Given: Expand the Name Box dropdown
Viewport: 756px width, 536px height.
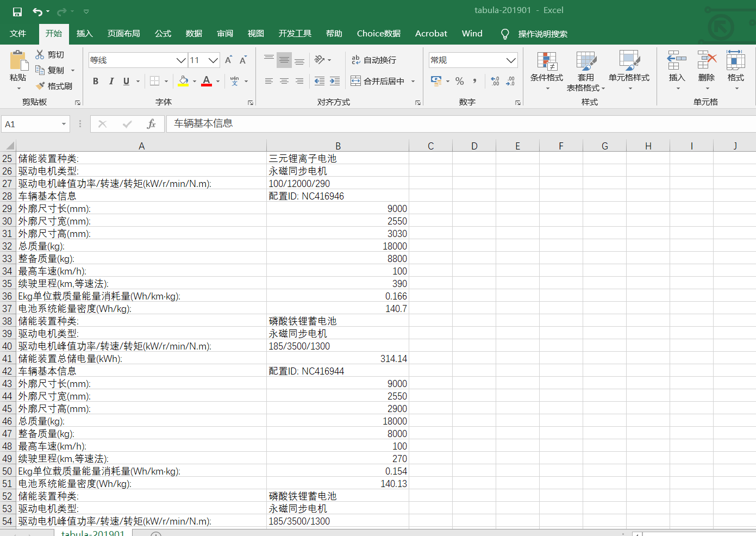Looking at the screenshot, I should coord(64,124).
